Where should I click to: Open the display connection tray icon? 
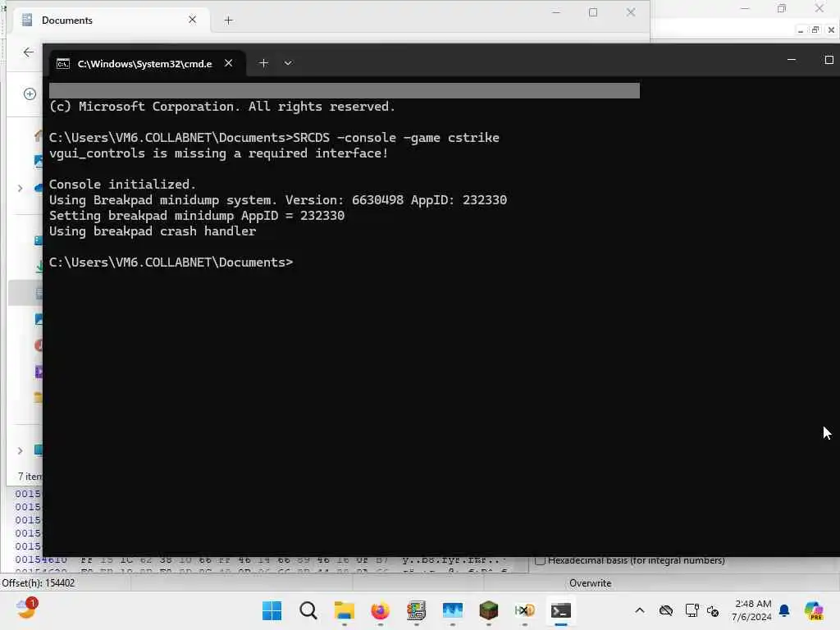pos(692,610)
